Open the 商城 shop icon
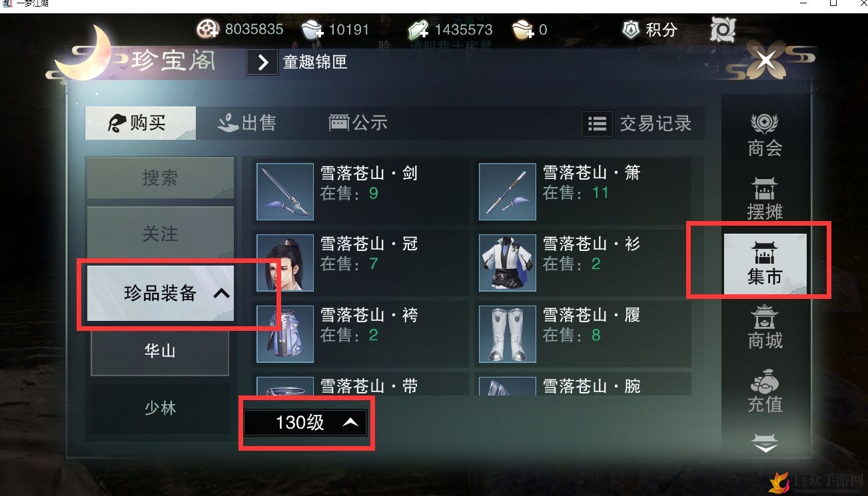The height and width of the screenshot is (496, 868). coord(765,328)
